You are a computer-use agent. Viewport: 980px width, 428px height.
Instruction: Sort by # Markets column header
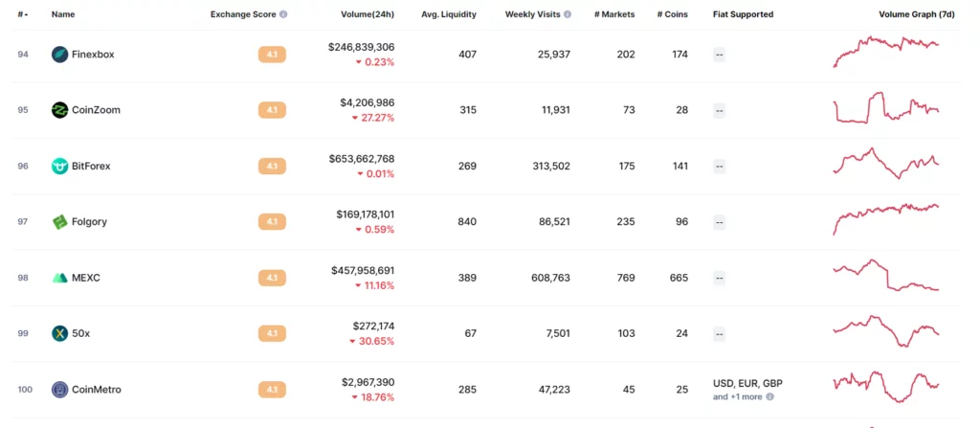tap(614, 15)
